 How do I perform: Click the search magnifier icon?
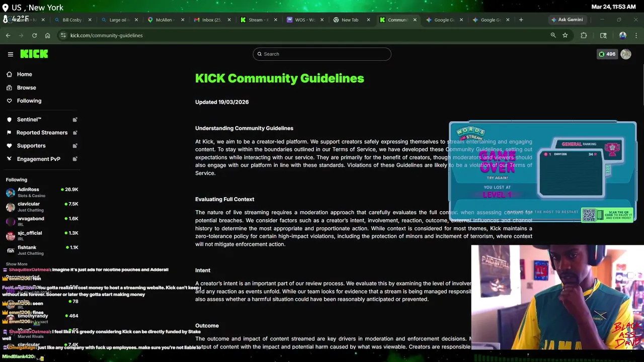(x=260, y=54)
